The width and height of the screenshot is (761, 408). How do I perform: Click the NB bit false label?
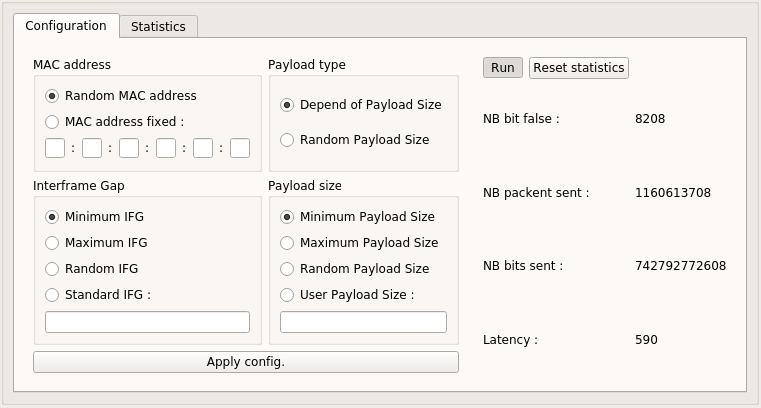(x=521, y=119)
